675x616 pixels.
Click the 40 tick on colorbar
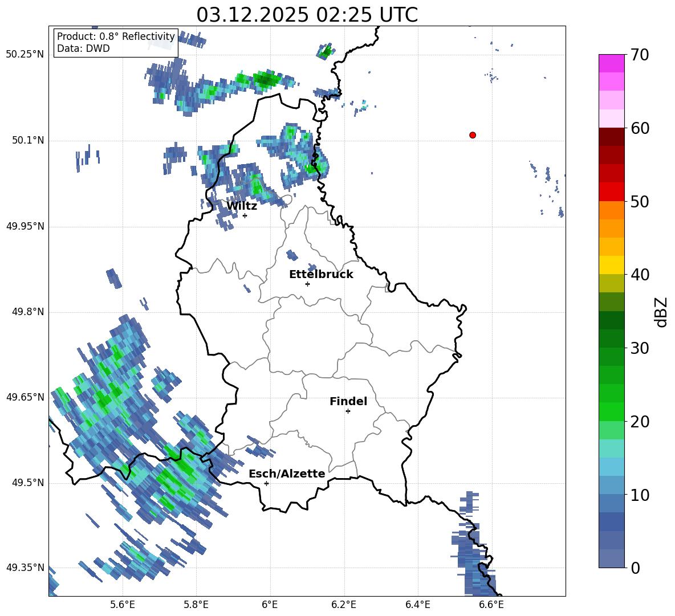point(640,275)
